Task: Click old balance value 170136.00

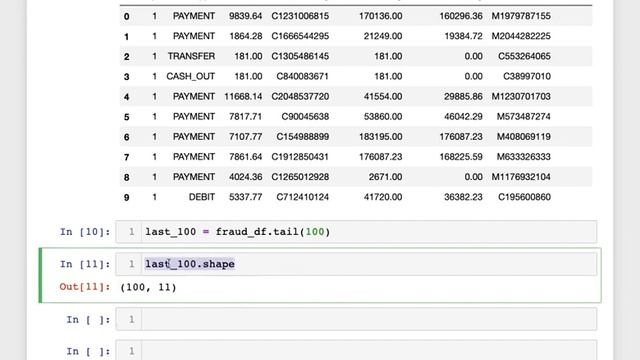Action: [380, 16]
